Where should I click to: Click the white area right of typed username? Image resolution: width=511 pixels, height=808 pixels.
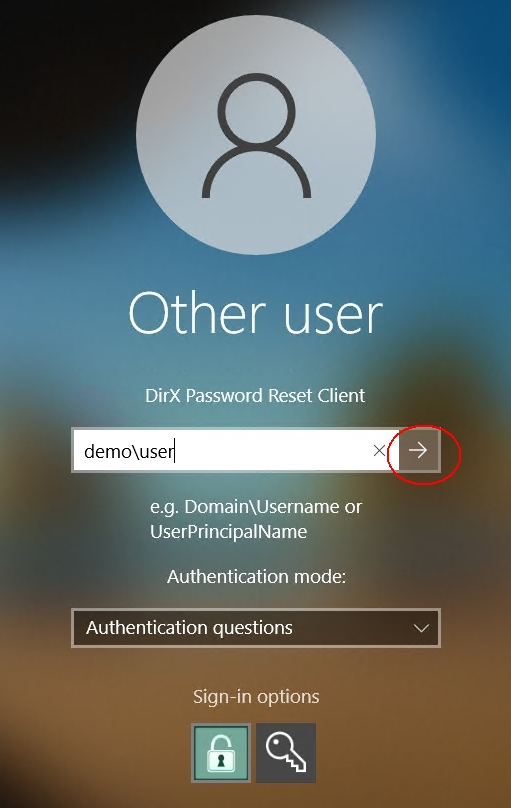[x=273, y=451]
